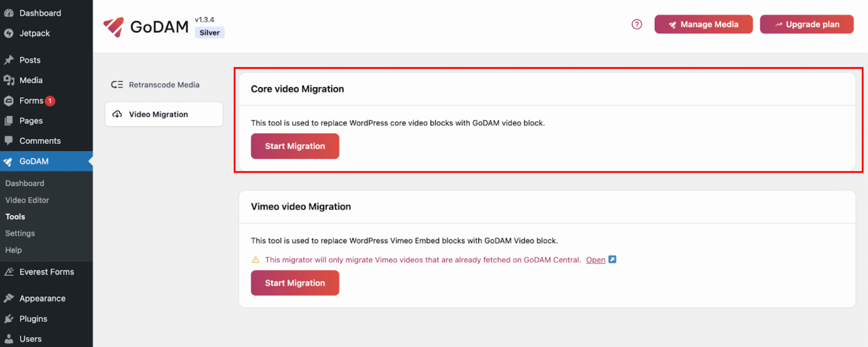
Task: Open GoDAM Settings submenu item
Action: point(20,233)
